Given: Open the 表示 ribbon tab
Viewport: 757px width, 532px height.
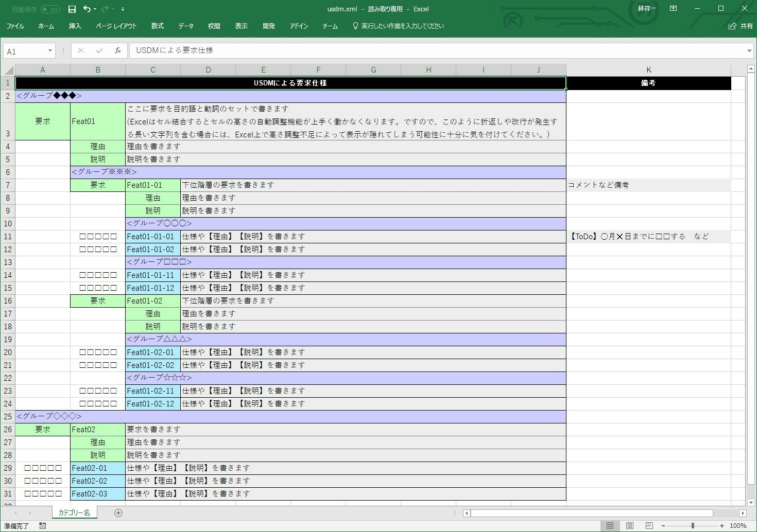Looking at the screenshot, I should click(x=242, y=26).
